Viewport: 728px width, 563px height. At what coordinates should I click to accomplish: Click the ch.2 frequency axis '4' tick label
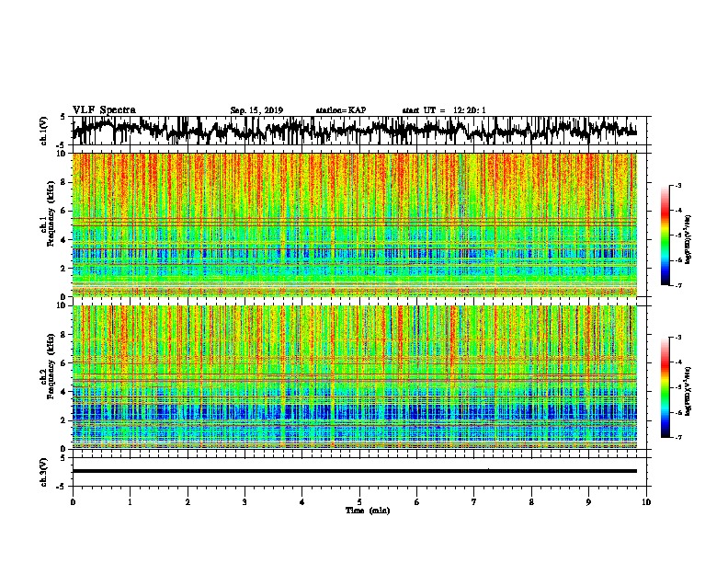pos(64,392)
